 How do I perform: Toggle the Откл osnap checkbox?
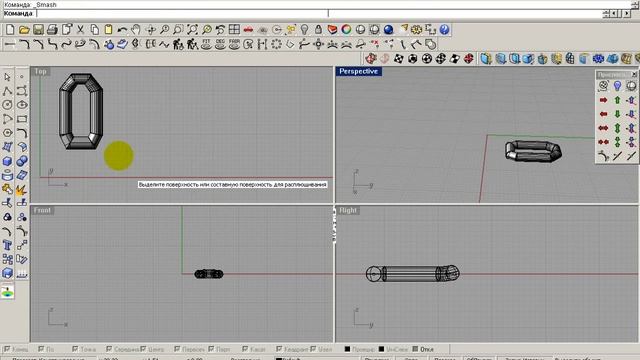415,349
